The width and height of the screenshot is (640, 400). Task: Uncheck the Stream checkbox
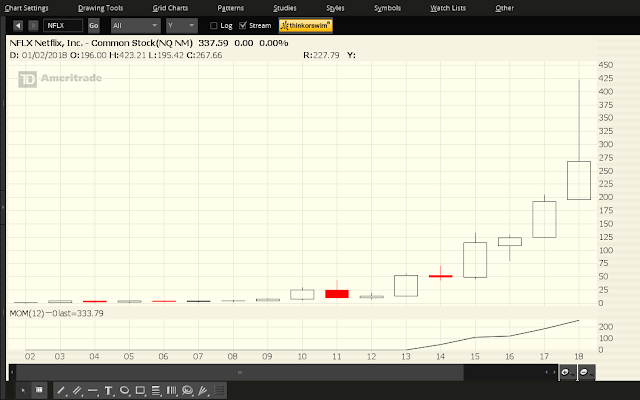point(242,26)
